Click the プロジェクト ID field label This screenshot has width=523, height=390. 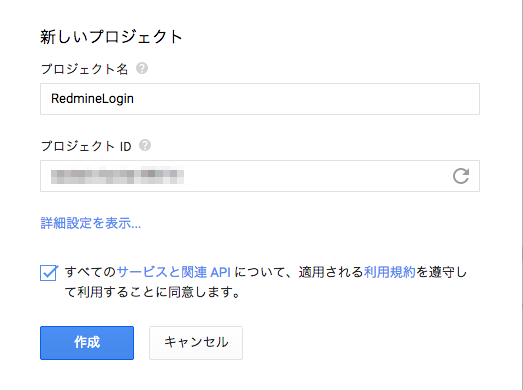point(86,146)
